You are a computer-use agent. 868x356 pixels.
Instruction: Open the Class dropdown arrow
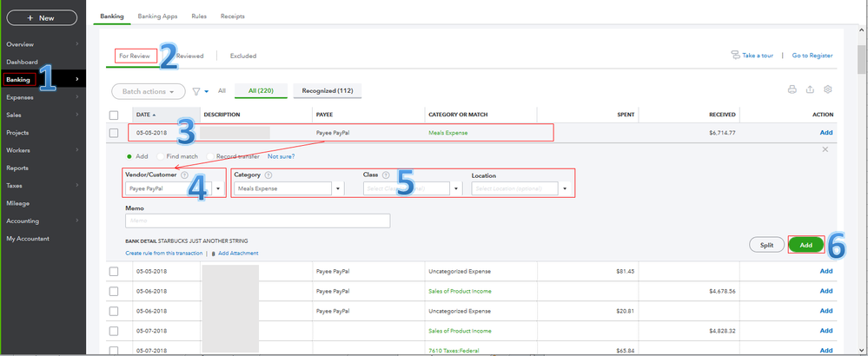tap(456, 188)
